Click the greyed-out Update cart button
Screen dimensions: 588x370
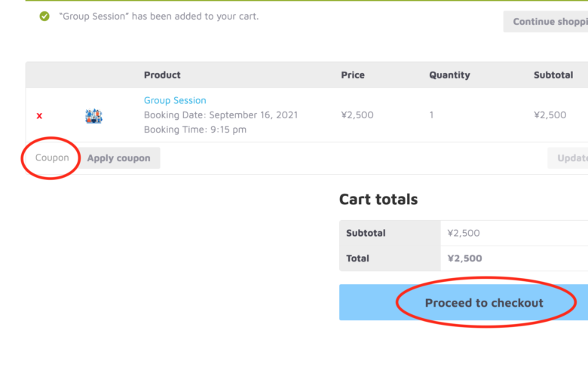tap(568, 158)
